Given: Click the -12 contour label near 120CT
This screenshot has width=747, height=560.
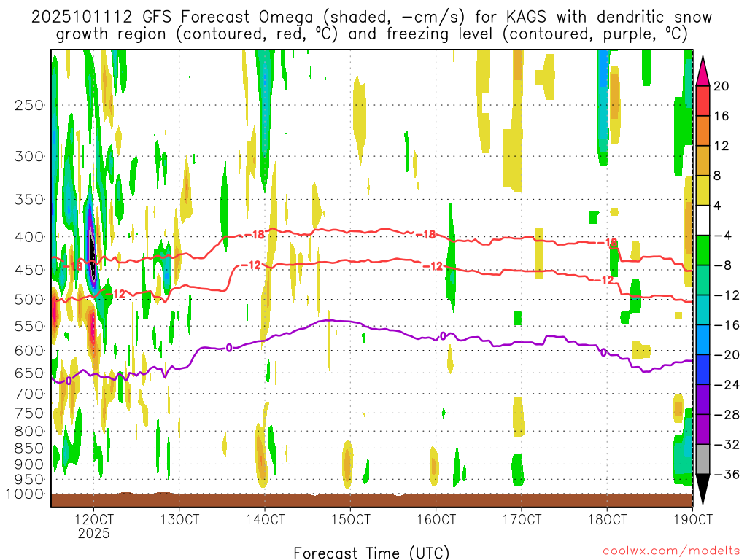Looking at the screenshot, I should pyautogui.click(x=115, y=295).
